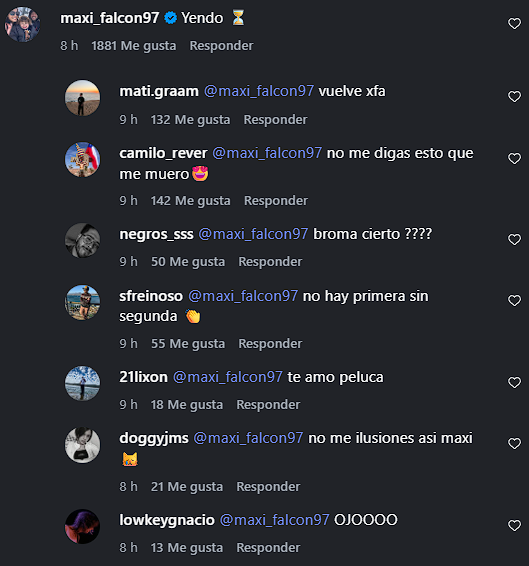View camilo_rever's profile photo
The image size is (529, 566).
pos(82,159)
